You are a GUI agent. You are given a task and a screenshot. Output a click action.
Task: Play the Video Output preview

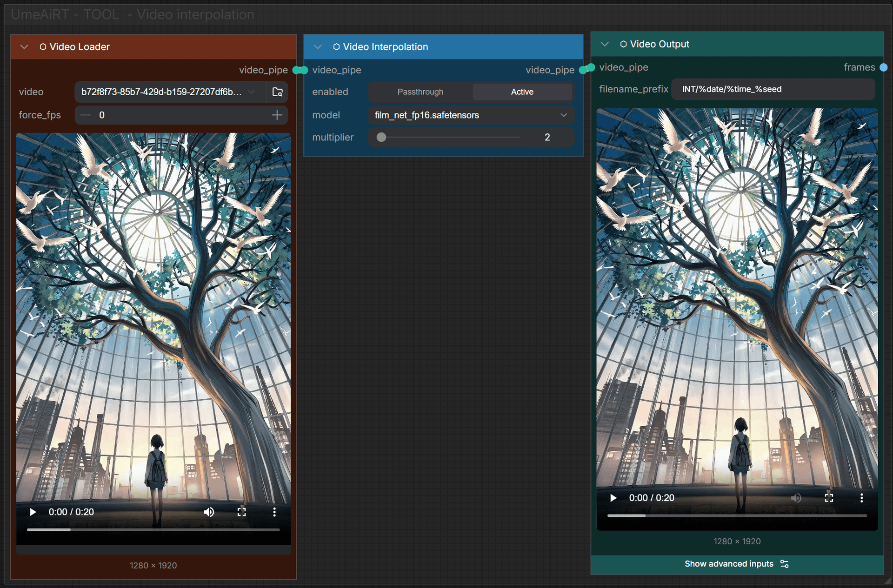point(613,498)
